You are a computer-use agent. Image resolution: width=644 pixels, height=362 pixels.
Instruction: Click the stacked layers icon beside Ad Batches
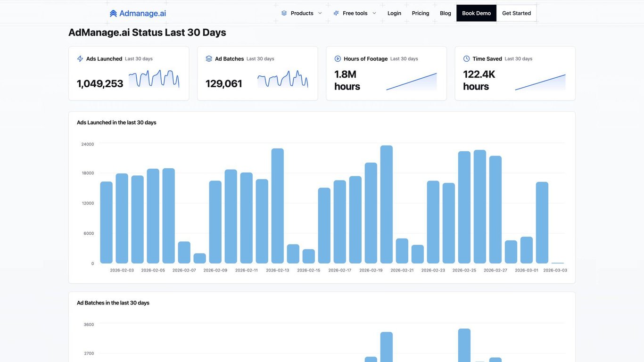209,59
